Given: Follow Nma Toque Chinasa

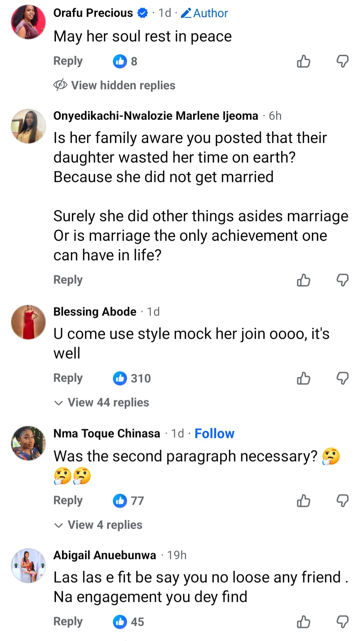Looking at the screenshot, I should [214, 434].
